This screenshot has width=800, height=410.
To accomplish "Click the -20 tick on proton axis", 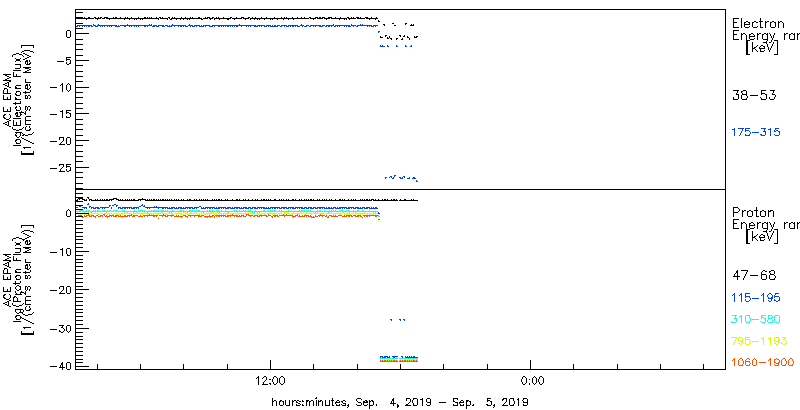I will pos(59,290).
